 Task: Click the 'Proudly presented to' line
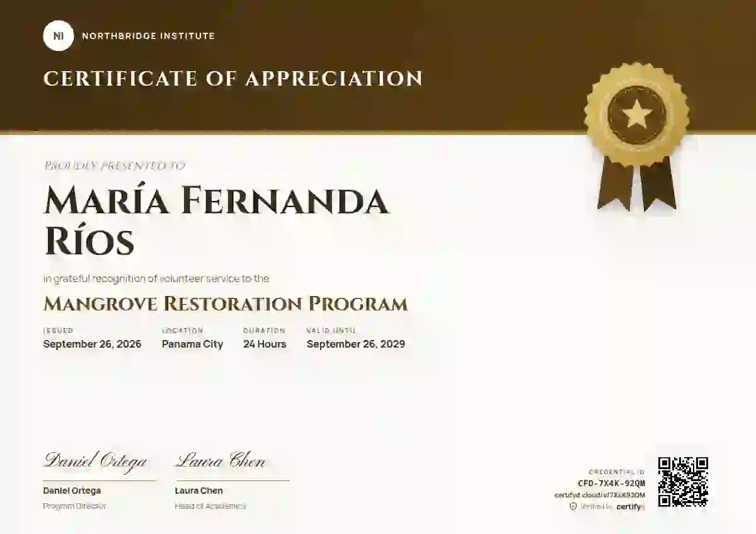coord(114,166)
